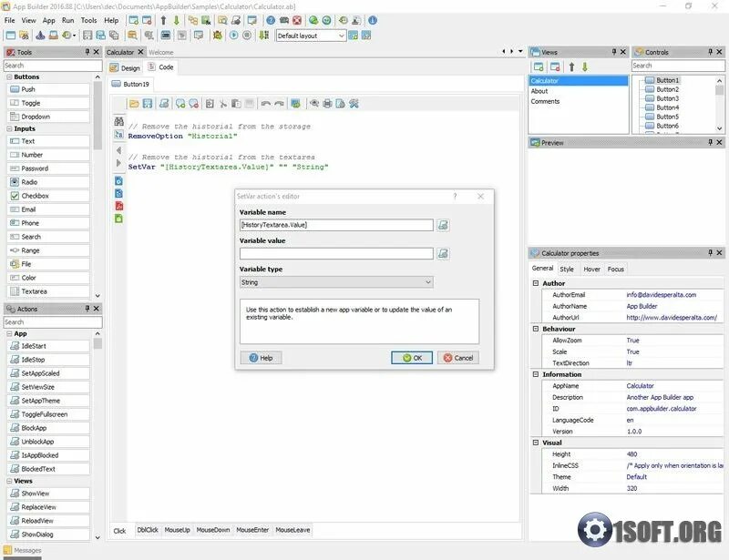Click the cut scissors icon in code editor toolbar

[223, 104]
